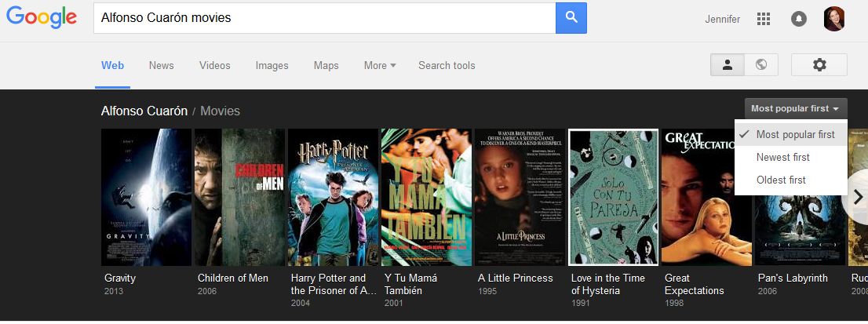This screenshot has width=868, height=324.
Task: Switch to the Images tab
Action: (272, 66)
